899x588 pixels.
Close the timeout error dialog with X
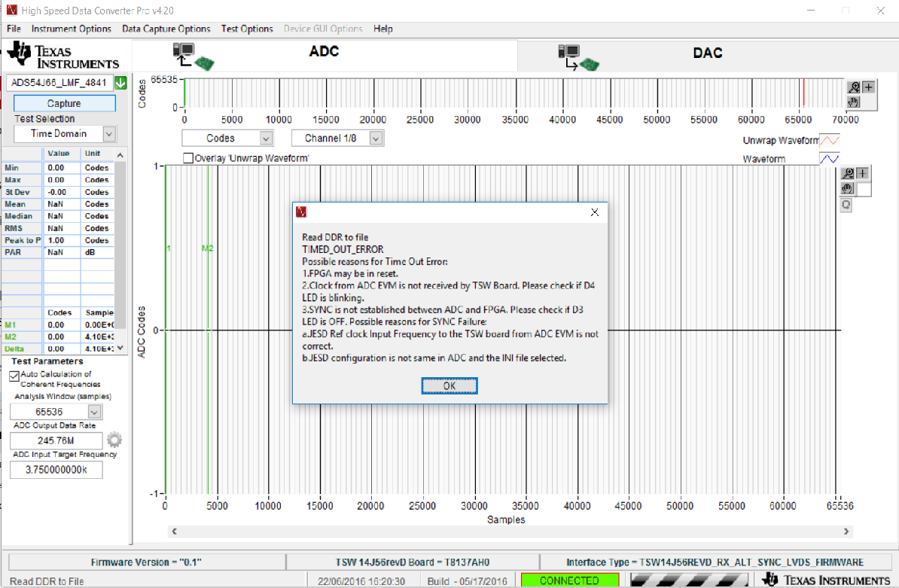(595, 212)
